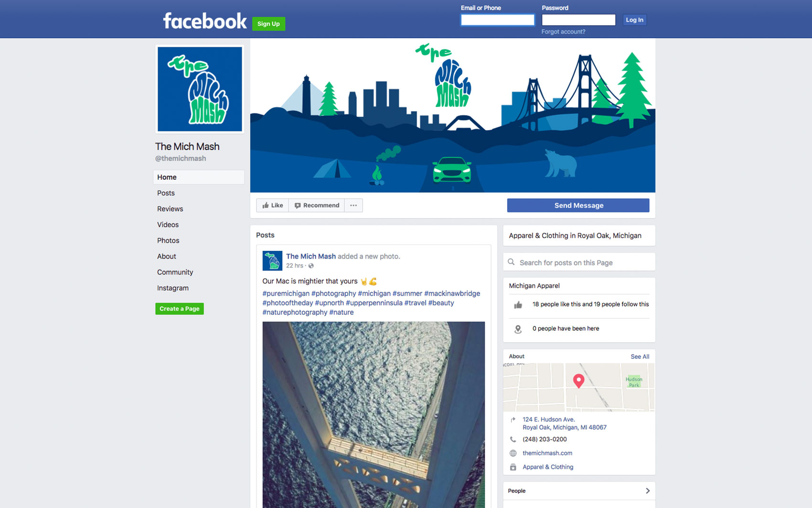Open See All in About section
Screen dimensions: 812x508
(x=640, y=357)
